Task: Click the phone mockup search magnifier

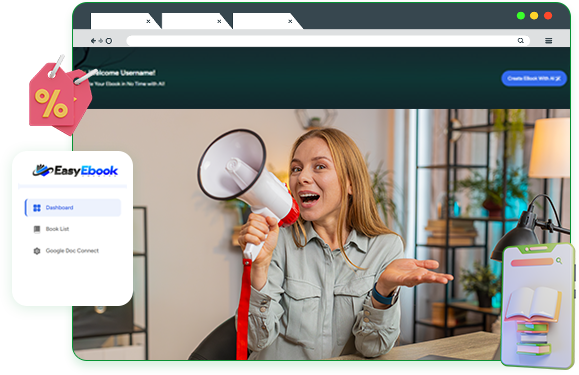Action: (x=559, y=261)
